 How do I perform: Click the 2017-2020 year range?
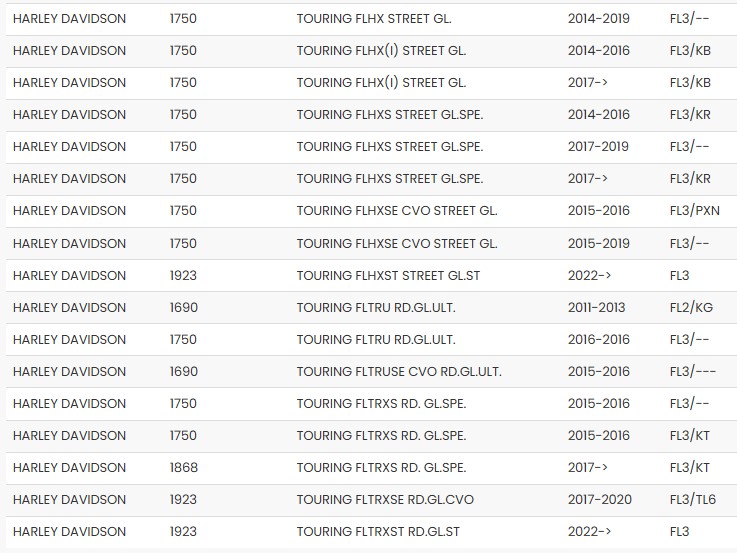[598, 500]
